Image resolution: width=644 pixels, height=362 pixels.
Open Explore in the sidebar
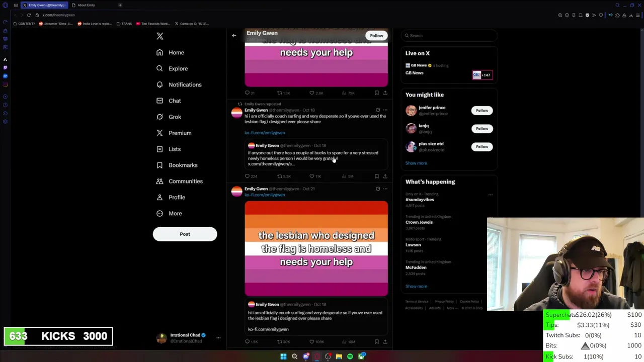coord(172,68)
